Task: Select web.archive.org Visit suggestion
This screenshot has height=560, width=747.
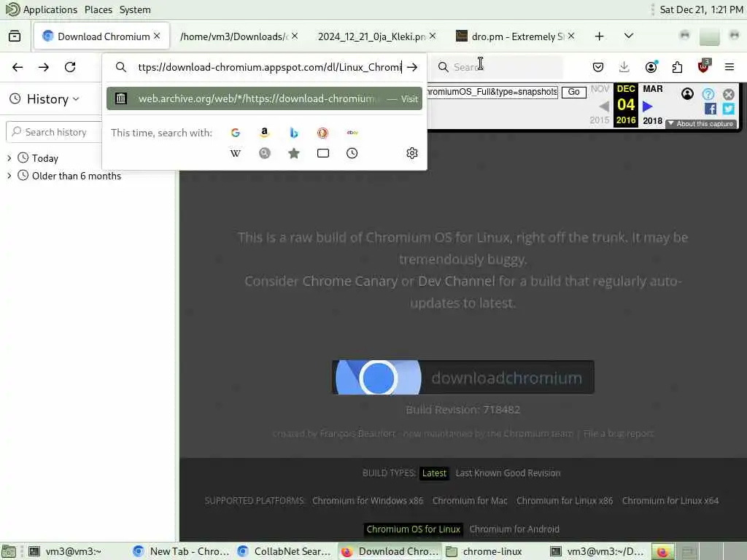Action: pyautogui.click(x=264, y=98)
